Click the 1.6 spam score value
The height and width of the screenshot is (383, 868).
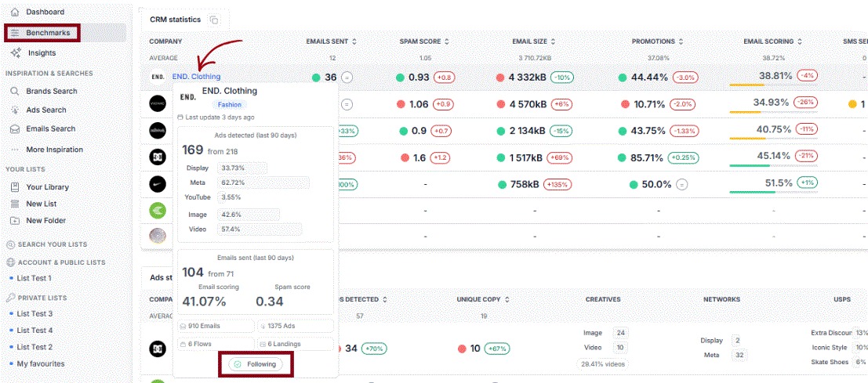tap(419, 158)
